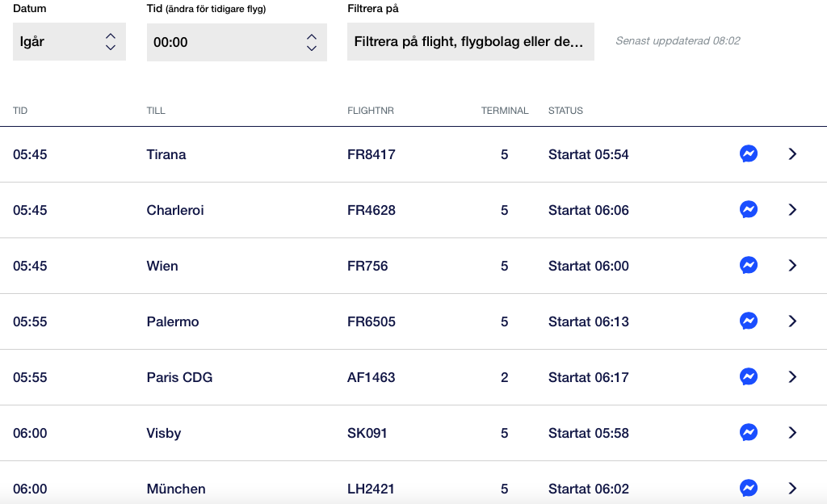This screenshot has width=827, height=504.
Task: Expand Palermo flight row chevron
Action: tap(792, 321)
